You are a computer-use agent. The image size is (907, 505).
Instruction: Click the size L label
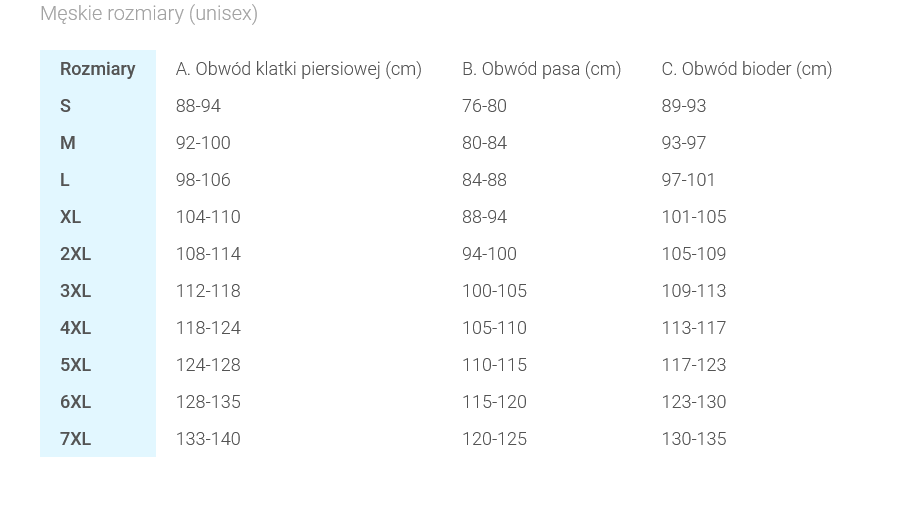pos(65,180)
